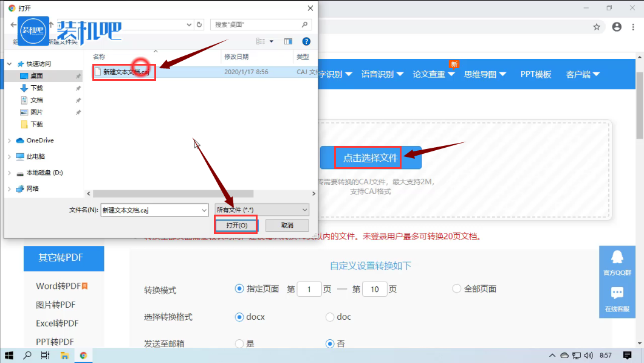Expand the 此电脑 tree node
Viewport: 644px width, 363px height.
(x=10, y=156)
